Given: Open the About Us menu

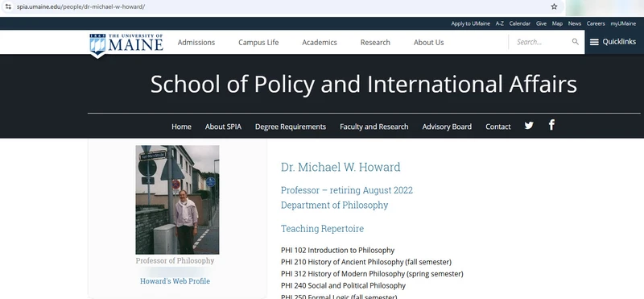Looking at the screenshot, I should (428, 43).
